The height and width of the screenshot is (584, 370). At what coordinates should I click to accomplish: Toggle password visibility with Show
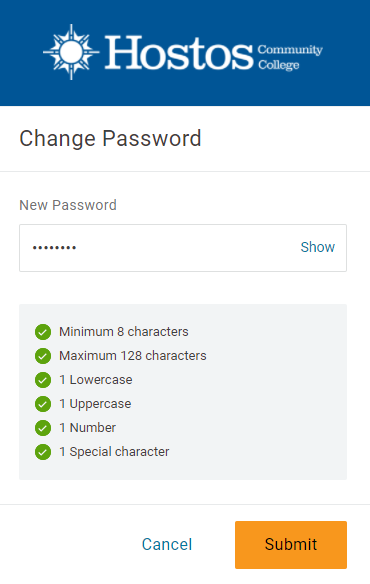(317, 247)
